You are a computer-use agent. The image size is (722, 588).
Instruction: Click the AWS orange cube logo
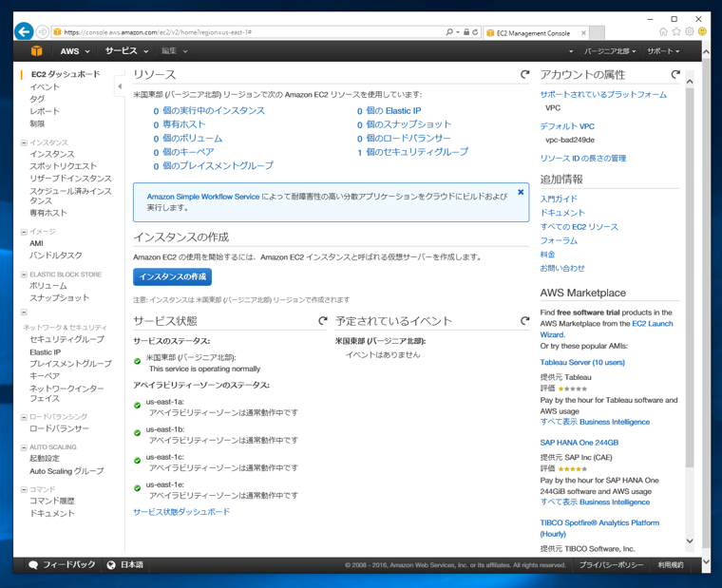[36, 51]
